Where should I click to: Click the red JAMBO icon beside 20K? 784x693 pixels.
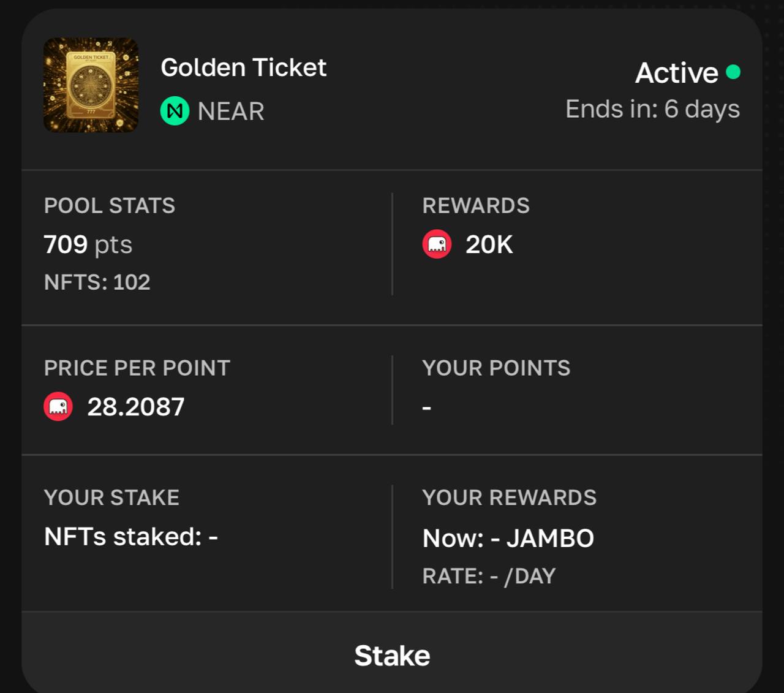pos(437,244)
